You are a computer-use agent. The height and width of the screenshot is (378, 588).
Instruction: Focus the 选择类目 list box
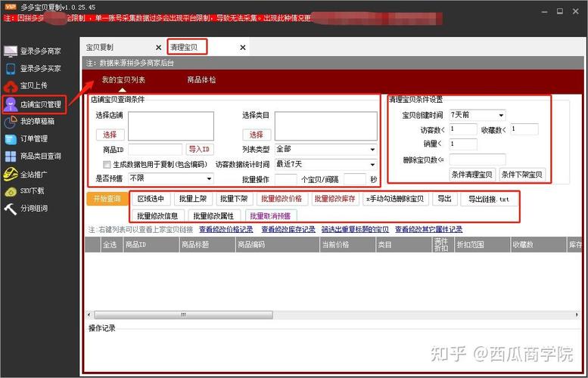click(326, 126)
